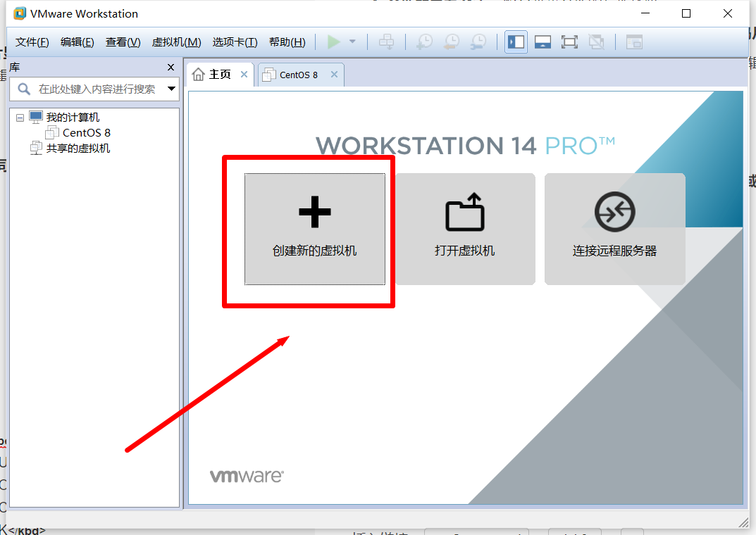
Task: Open the power options dropdown arrow
Action: coord(352,42)
